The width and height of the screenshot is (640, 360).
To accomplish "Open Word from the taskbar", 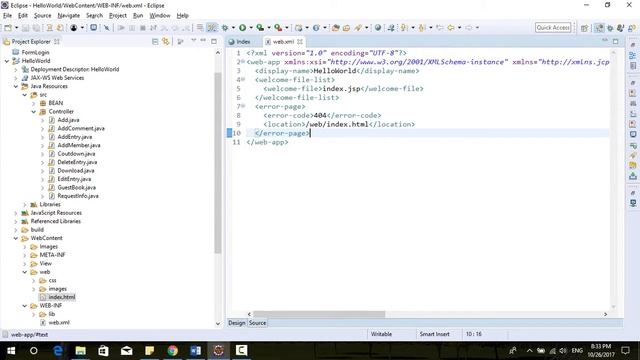I will point(196,351).
